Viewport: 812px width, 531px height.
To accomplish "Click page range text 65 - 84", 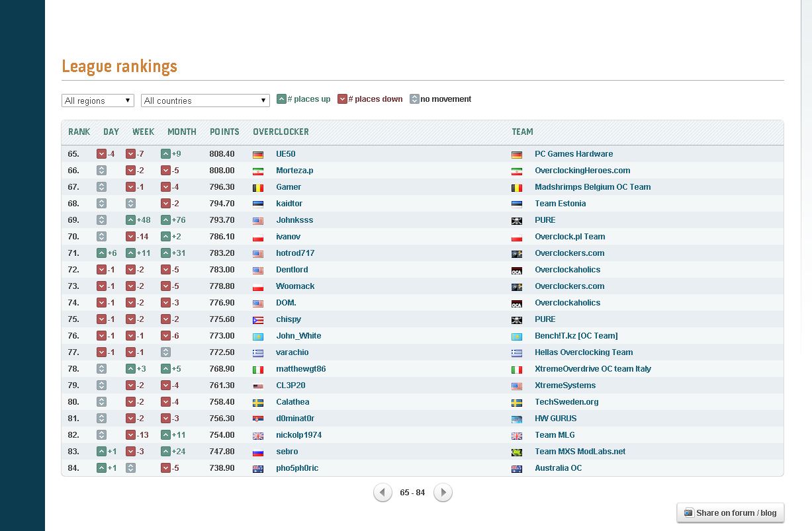I will pos(412,493).
